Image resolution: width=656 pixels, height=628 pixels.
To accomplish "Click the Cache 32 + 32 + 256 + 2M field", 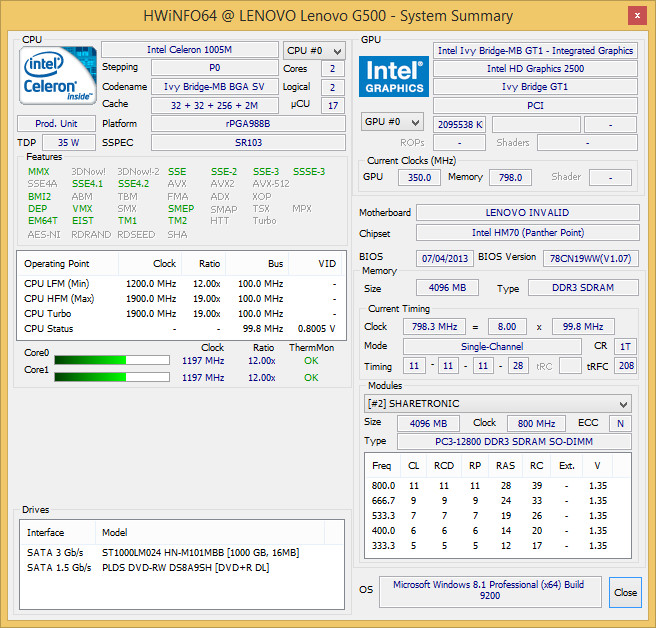I will point(215,105).
